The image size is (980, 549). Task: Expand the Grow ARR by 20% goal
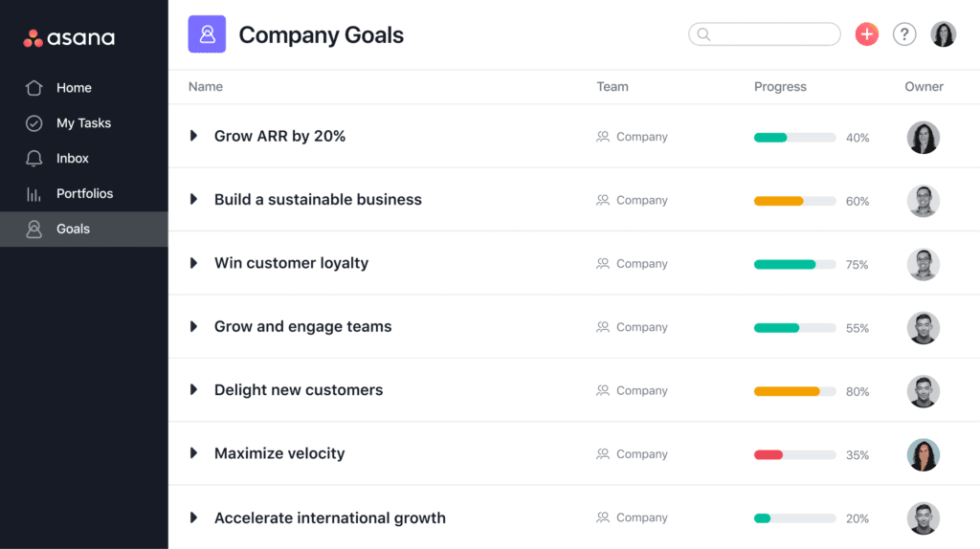tap(193, 137)
